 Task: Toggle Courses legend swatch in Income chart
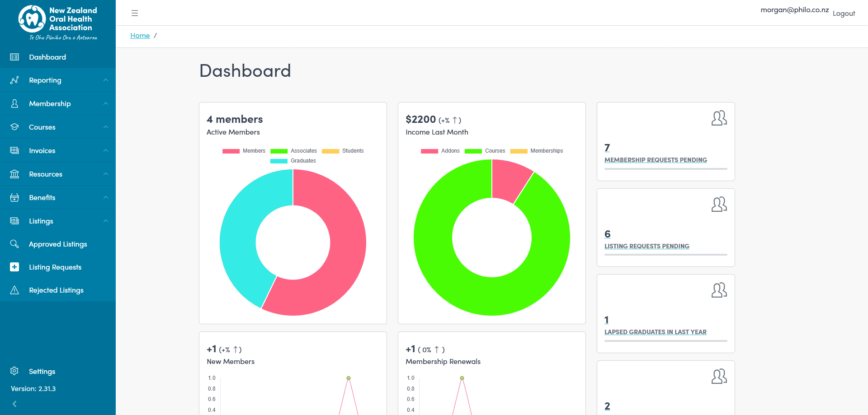tap(473, 151)
